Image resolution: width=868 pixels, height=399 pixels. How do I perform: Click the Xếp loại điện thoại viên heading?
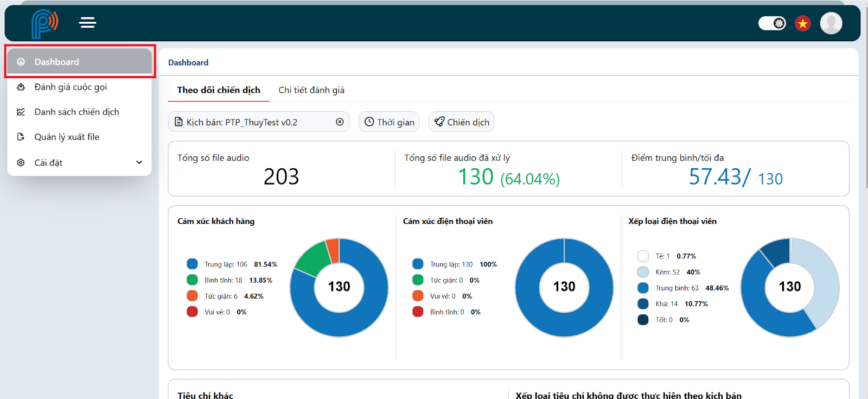(672, 221)
